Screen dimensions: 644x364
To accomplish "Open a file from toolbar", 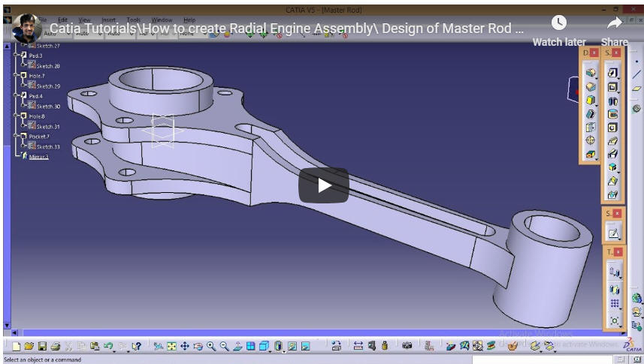I will click(29, 346).
